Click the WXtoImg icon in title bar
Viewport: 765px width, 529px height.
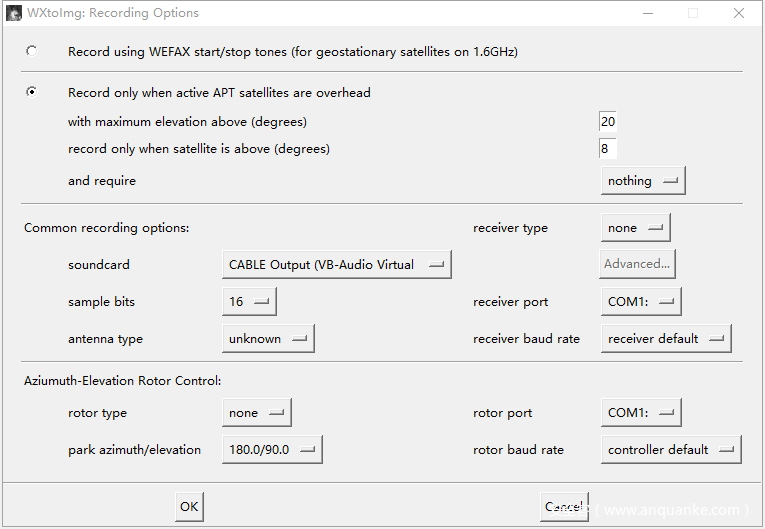click(14, 13)
